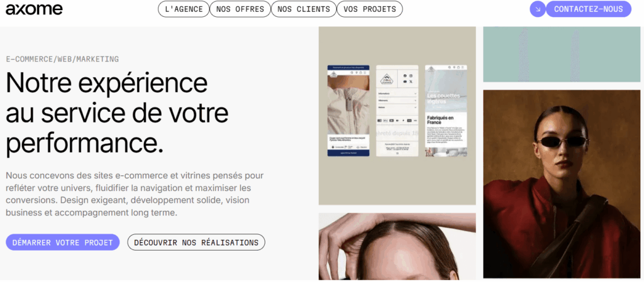The height and width of the screenshot is (282, 644).
Task: Open VOS PROJETS navigation item
Action: 370,9
